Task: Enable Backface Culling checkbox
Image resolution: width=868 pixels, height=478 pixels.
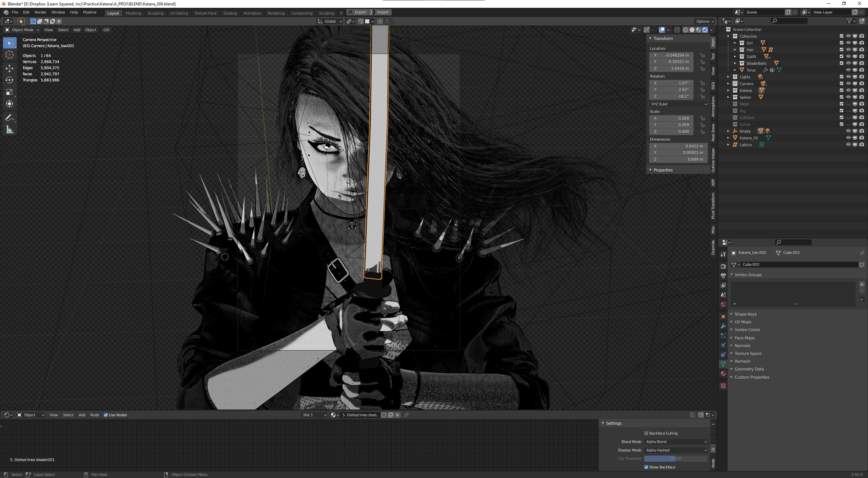Action: [x=646, y=433]
